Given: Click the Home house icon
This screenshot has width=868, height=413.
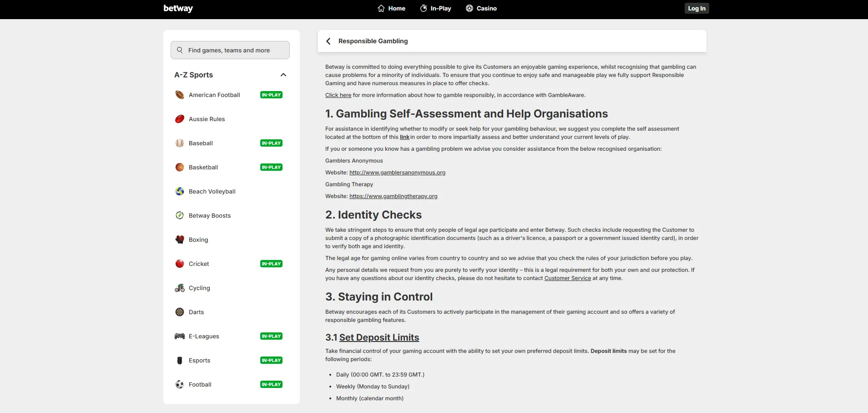Looking at the screenshot, I should tap(381, 8).
